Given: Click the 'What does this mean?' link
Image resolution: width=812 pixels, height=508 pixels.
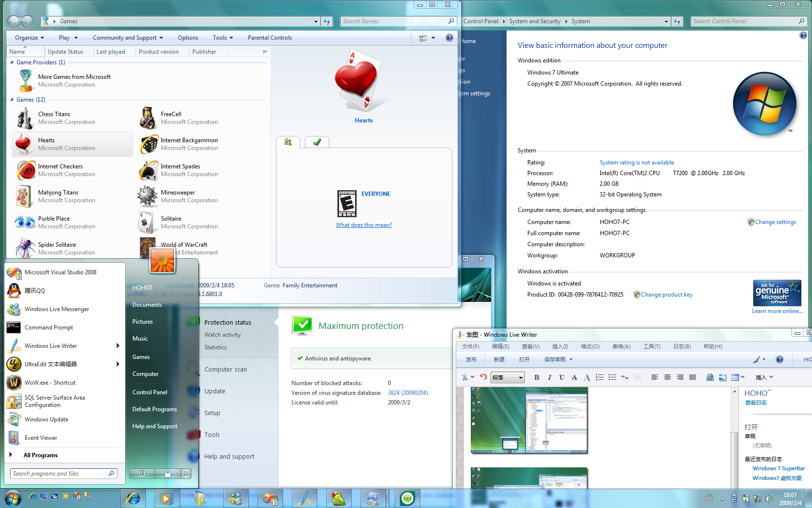Looking at the screenshot, I should [x=364, y=225].
